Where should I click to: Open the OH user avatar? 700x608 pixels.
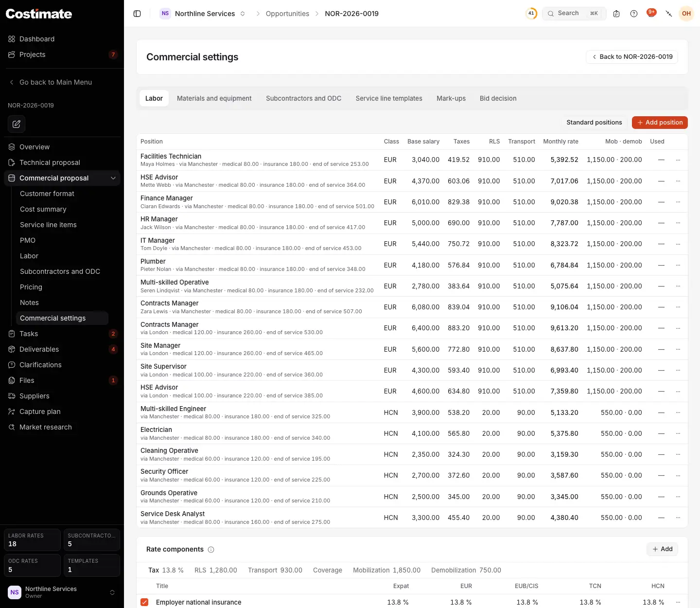click(686, 14)
